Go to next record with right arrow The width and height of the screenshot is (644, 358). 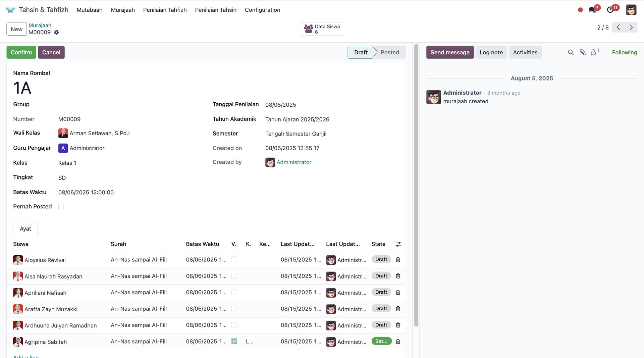pos(631,28)
